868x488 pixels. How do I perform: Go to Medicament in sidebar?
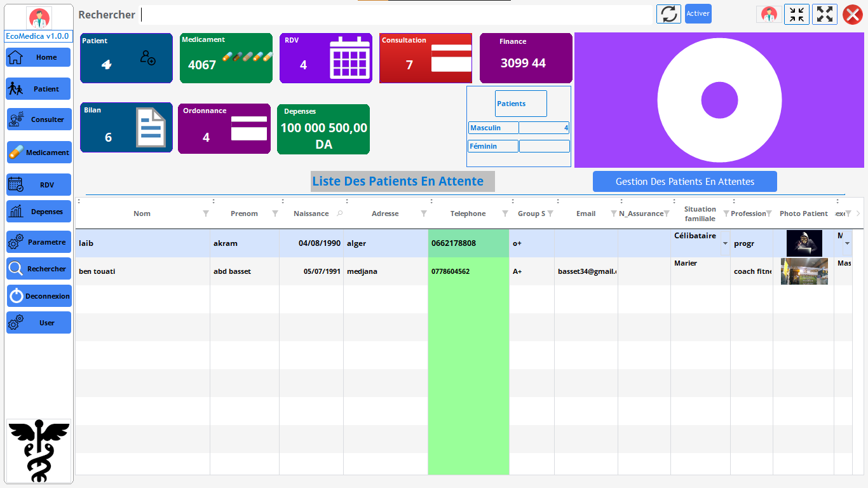click(39, 152)
